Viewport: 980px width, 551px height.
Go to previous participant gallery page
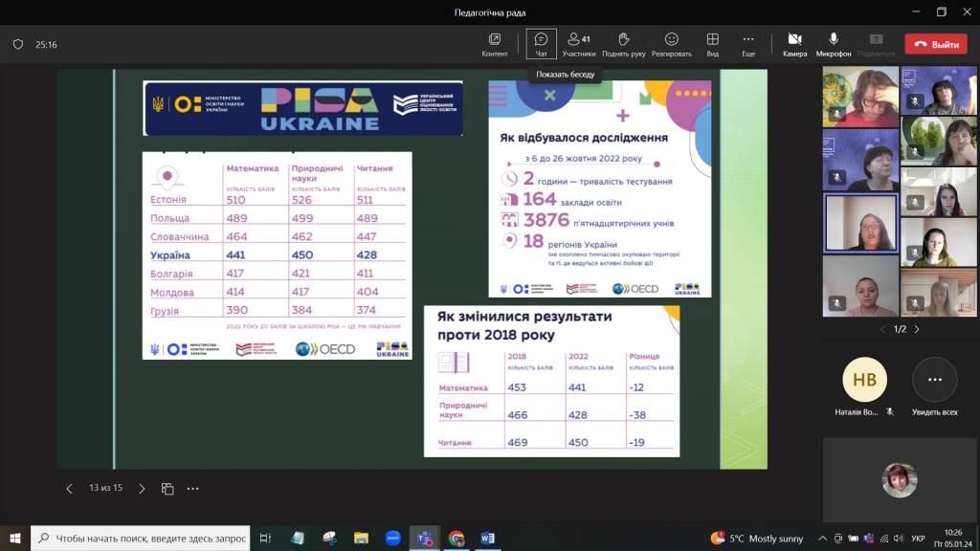[x=882, y=329]
